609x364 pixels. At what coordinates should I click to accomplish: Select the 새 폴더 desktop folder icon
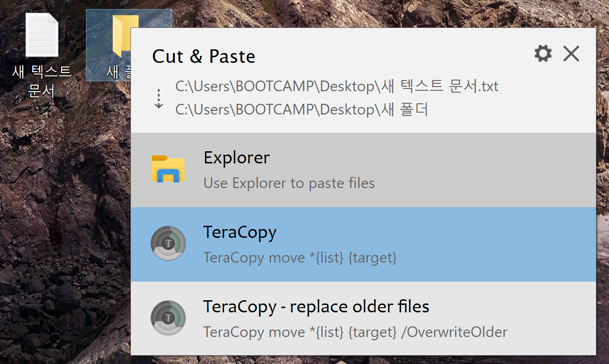tap(108, 46)
